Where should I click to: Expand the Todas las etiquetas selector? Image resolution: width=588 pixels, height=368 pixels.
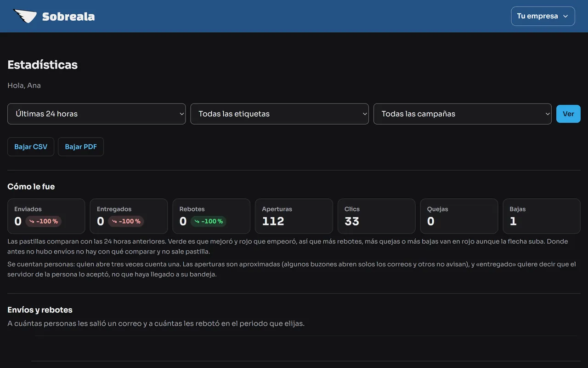(280, 114)
